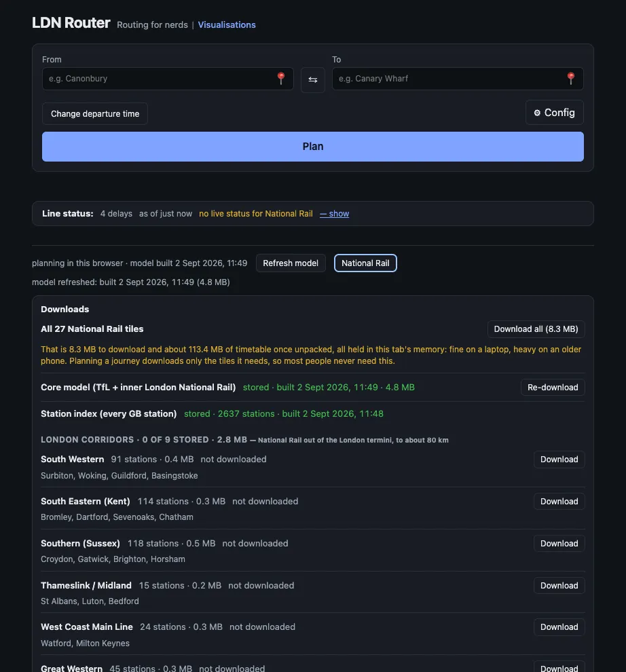This screenshot has width=626, height=672.
Task: Download the West Coast Main Line tile
Action: click(559, 627)
